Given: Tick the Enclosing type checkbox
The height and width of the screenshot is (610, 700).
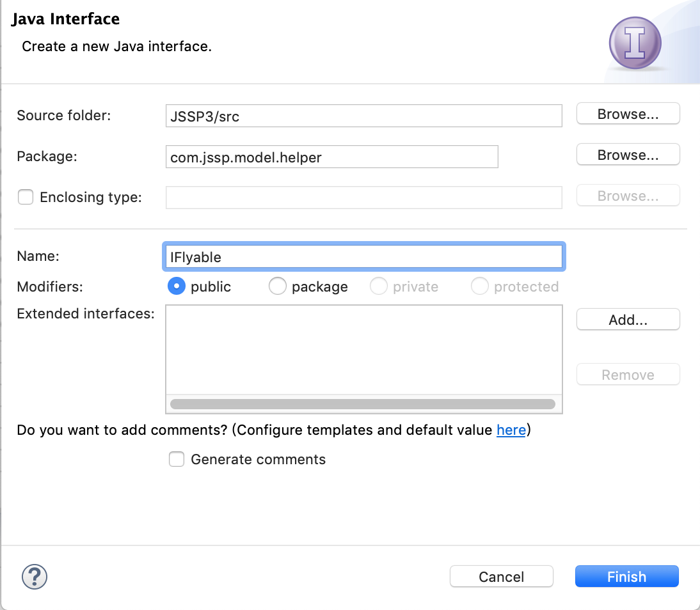Looking at the screenshot, I should point(26,197).
